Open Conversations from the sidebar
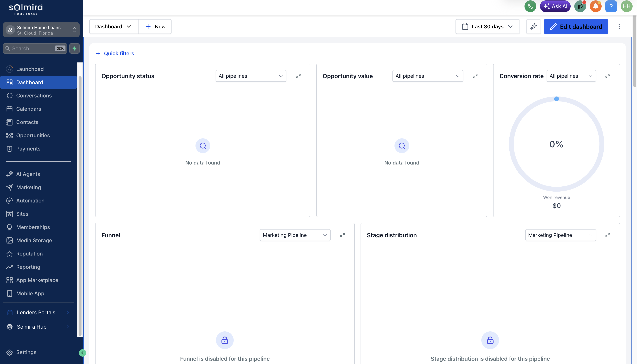Screen dimensions: 637x364 point(39,95)
